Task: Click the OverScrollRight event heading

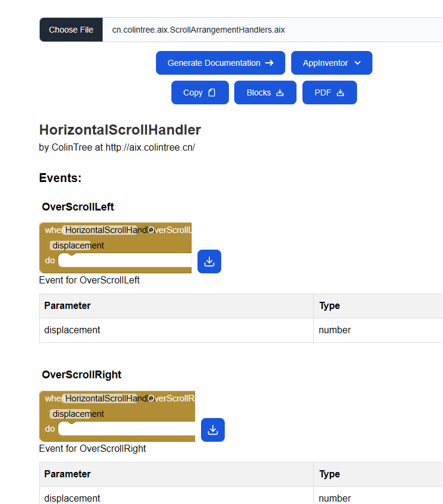Action: click(82, 375)
